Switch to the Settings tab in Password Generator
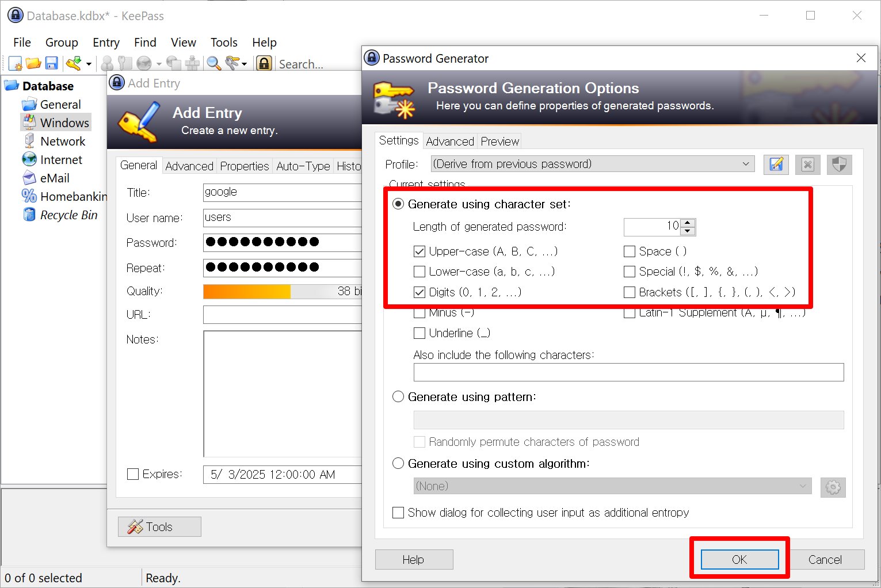This screenshot has width=881, height=588. point(399,140)
